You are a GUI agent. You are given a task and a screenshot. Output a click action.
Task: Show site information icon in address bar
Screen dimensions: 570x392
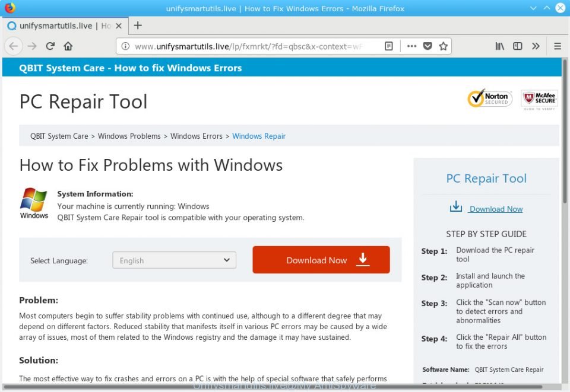pos(125,46)
